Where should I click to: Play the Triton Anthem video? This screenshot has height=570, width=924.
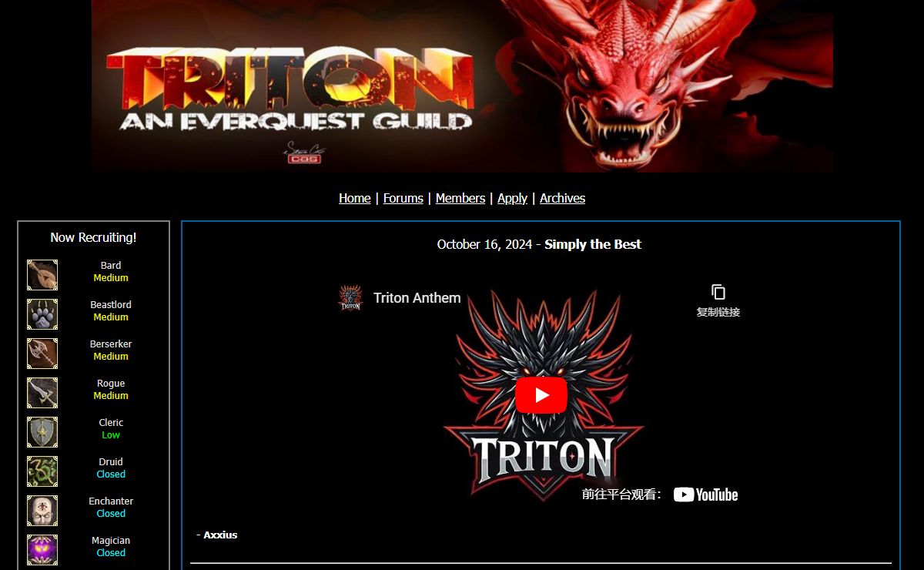tap(541, 395)
